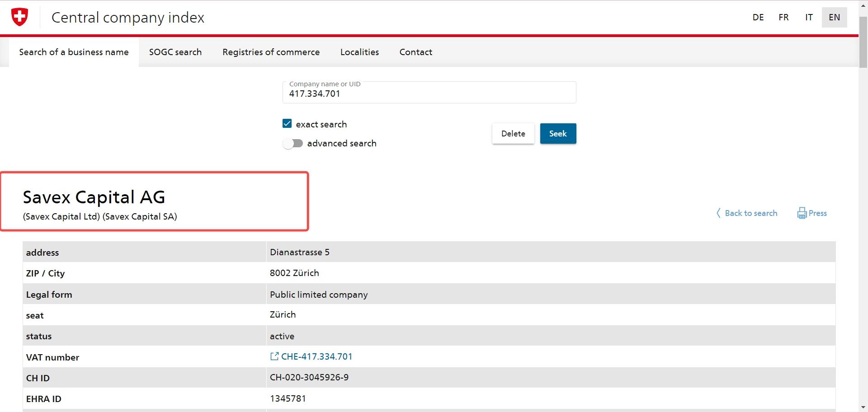Switch to the SOGC search tab
Image resolution: width=868 pixels, height=412 pixels.
[175, 52]
